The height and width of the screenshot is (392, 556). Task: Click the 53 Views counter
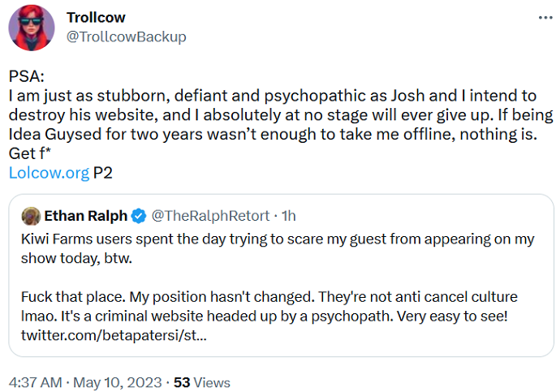(x=202, y=381)
